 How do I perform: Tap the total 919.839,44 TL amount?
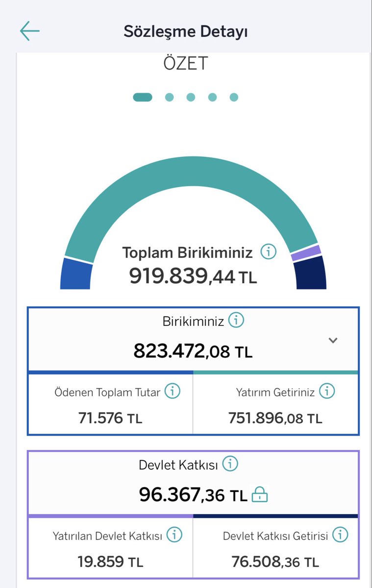coord(193,276)
